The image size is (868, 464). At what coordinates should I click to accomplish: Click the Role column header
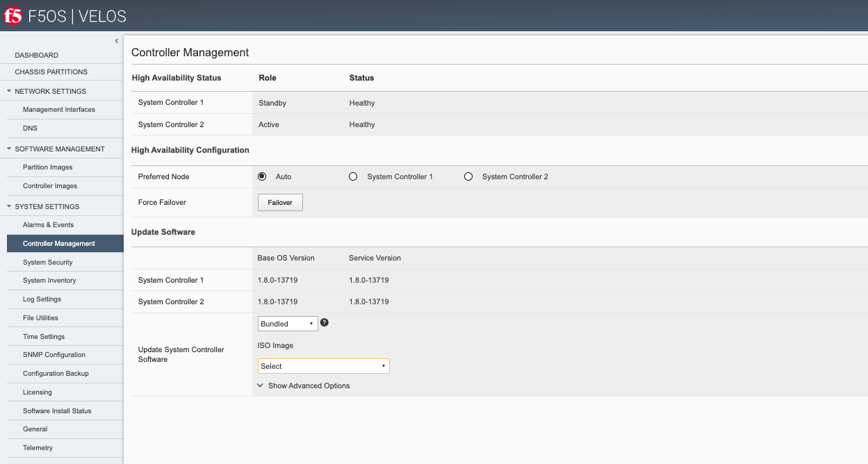(x=268, y=78)
